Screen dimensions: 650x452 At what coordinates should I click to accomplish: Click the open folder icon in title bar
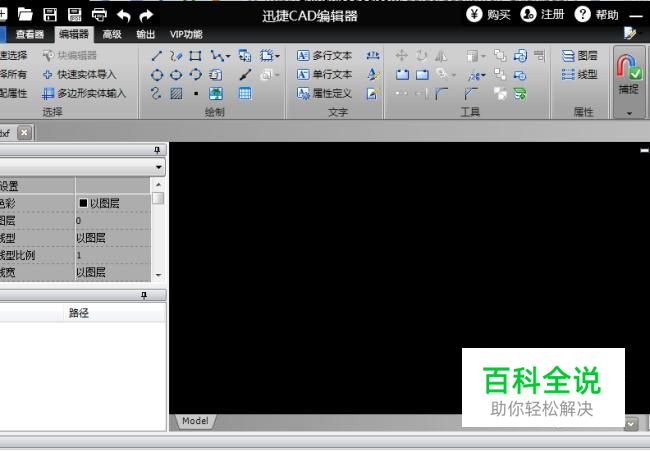click(x=25, y=15)
